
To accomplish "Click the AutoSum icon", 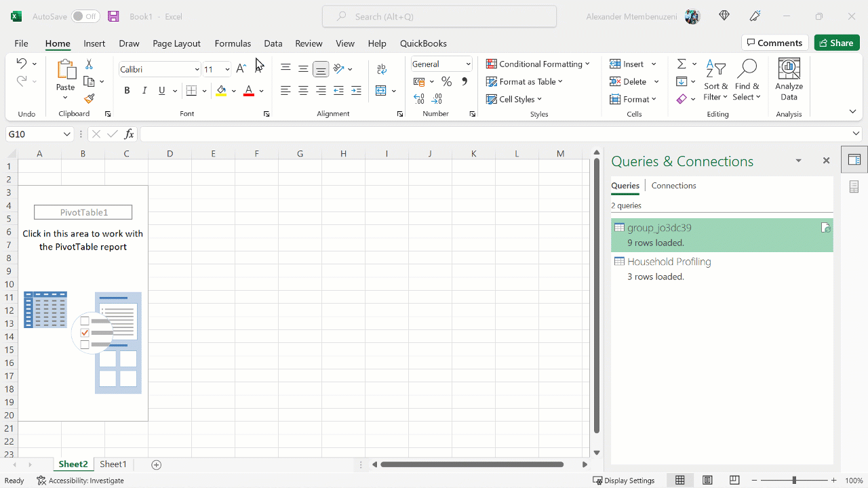I will coord(682,64).
